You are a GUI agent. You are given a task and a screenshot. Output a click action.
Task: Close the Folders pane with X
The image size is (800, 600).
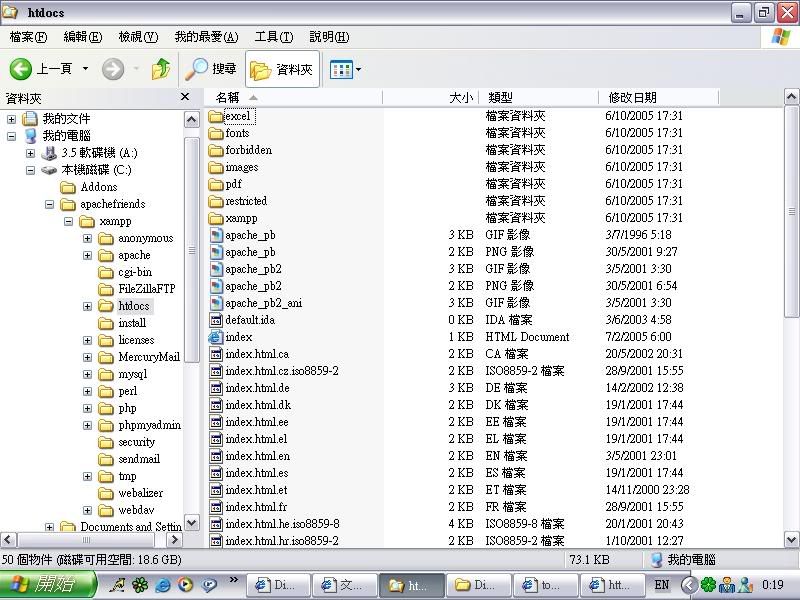[185, 97]
